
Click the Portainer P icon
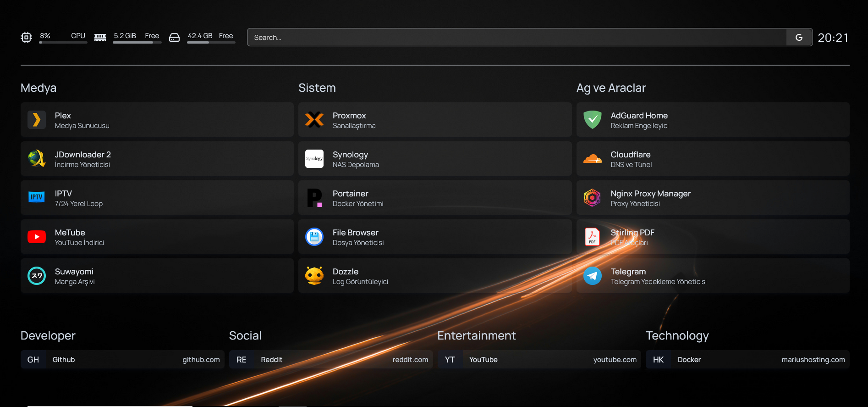tap(314, 198)
